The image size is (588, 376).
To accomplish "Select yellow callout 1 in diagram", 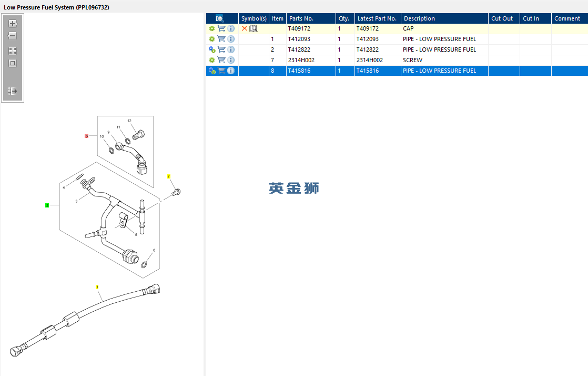I will (97, 287).
